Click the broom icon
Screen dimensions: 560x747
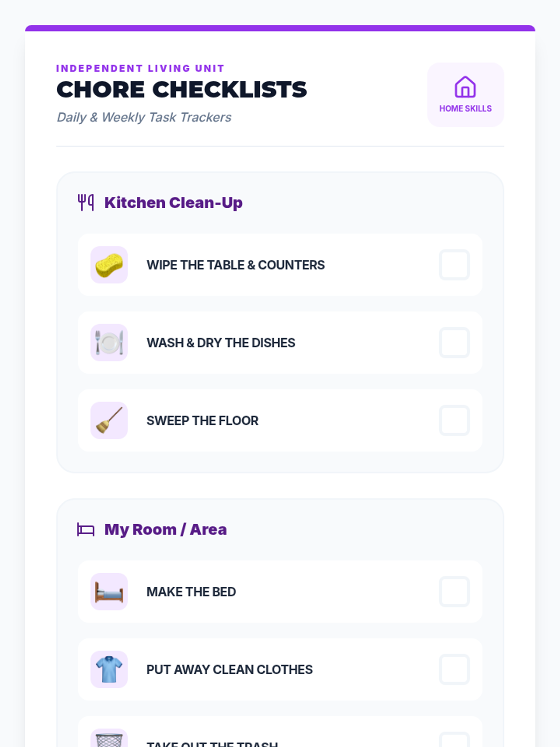pyautogui.click(x=109, y=420)
